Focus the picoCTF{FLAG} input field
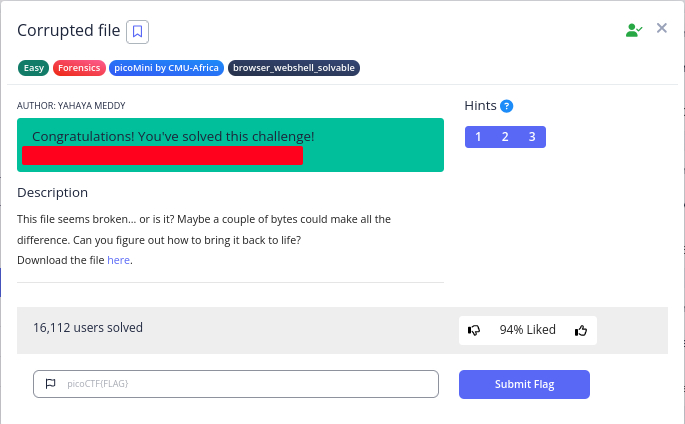The height and width of the screenshot is (424, 685). [250, 384]
